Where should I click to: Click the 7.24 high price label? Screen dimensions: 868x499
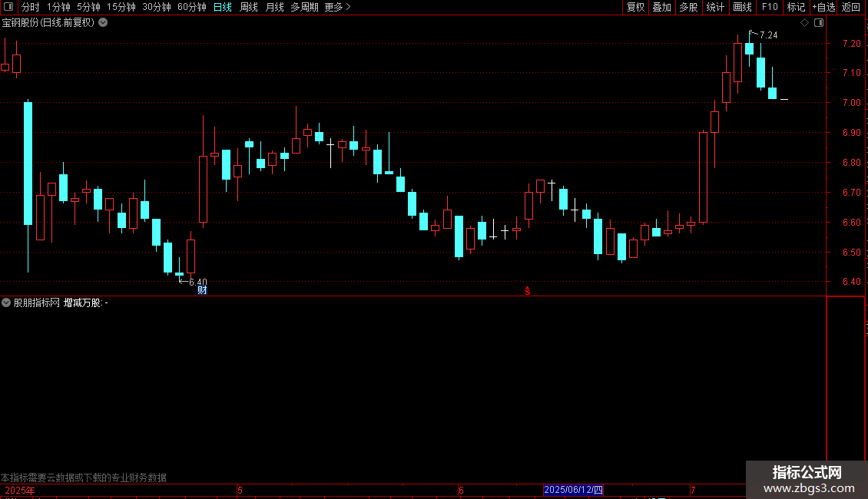click(768, 35)
